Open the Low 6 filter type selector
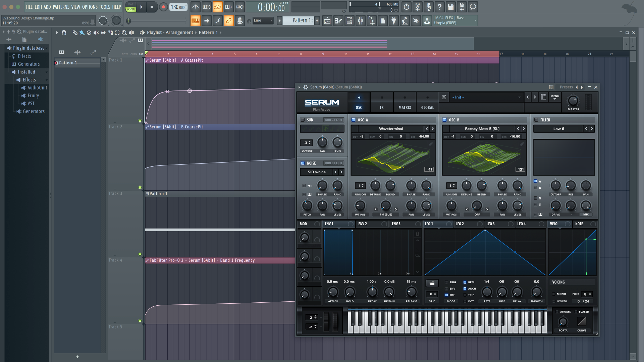The image size is (644, 362). 558,129
